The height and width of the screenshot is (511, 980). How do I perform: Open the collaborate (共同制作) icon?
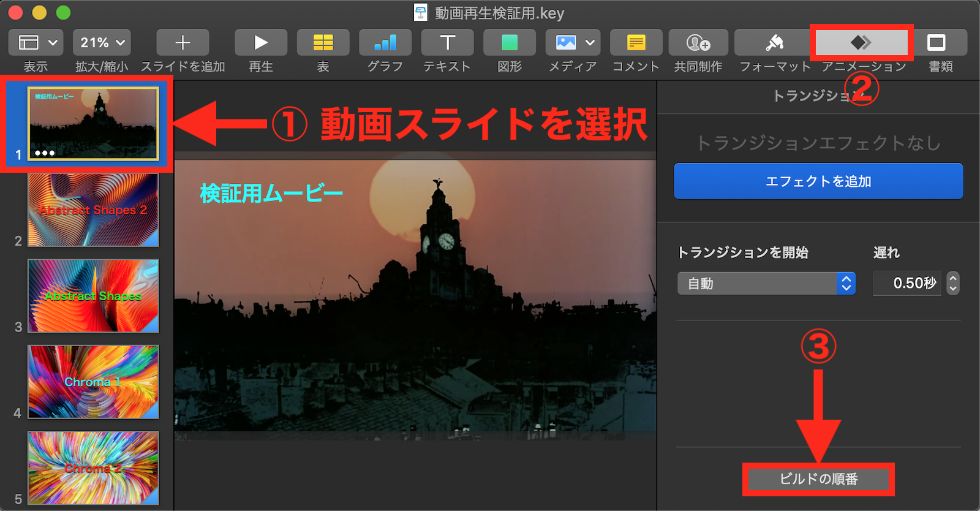[698, 42]
